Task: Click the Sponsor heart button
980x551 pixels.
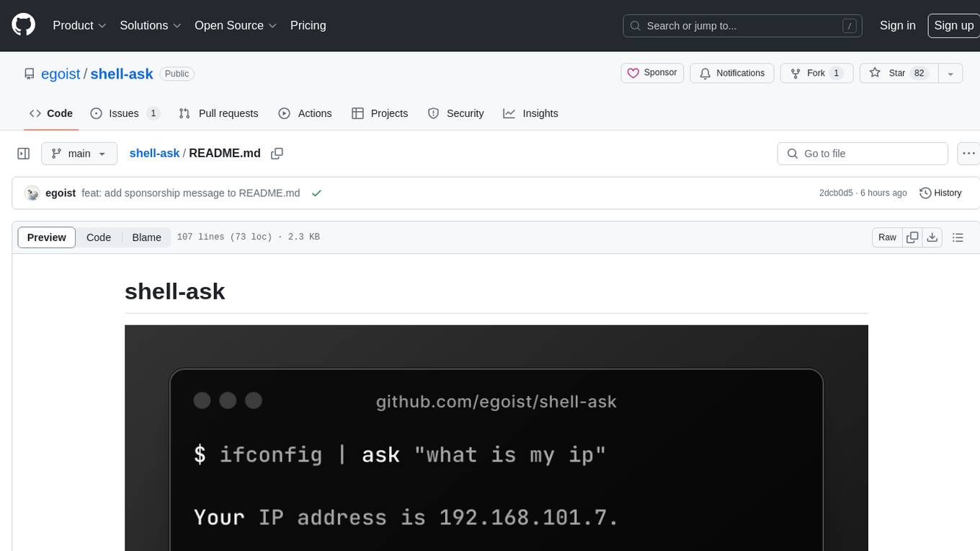Action: 652,73
